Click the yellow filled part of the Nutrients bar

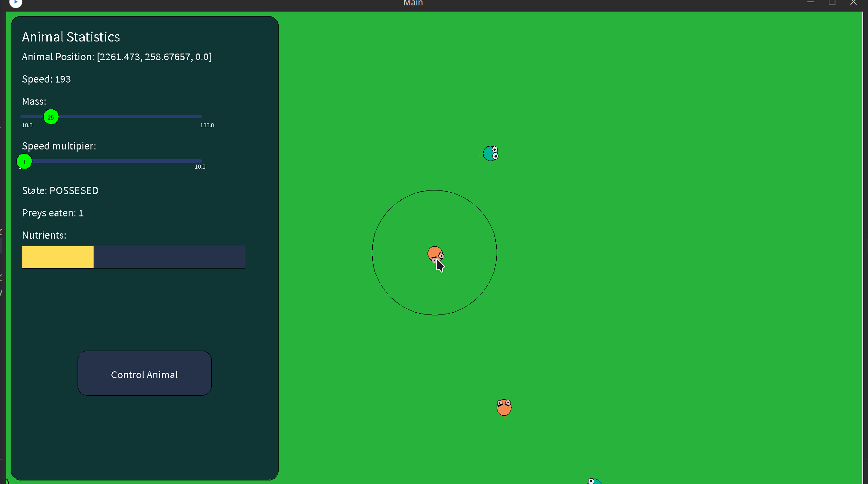58,257
